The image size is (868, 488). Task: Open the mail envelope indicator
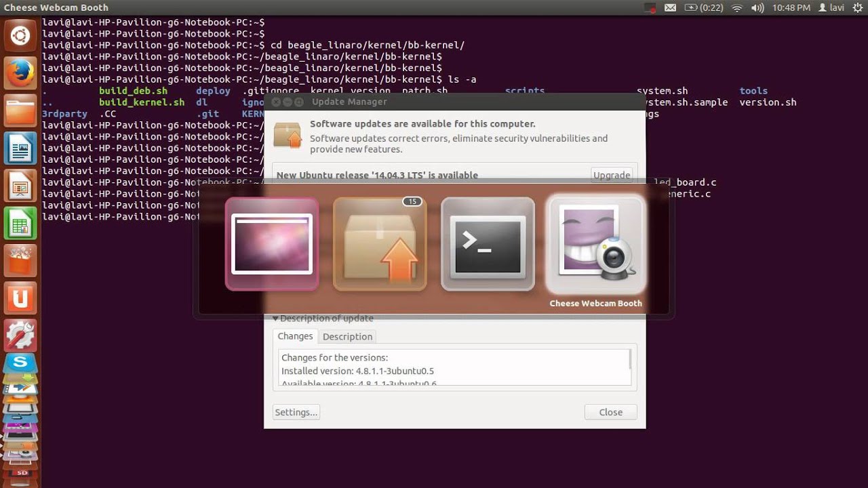[670, 8]
